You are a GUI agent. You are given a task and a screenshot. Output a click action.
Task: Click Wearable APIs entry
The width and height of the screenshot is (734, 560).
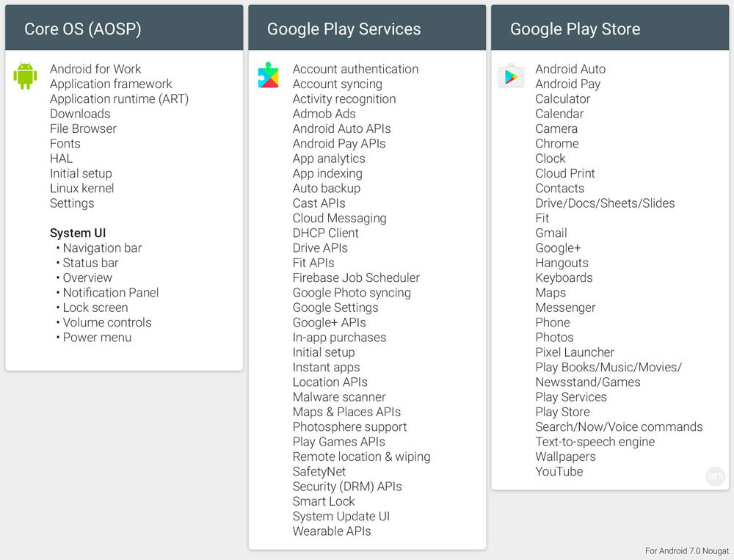[x=332, y=531]
